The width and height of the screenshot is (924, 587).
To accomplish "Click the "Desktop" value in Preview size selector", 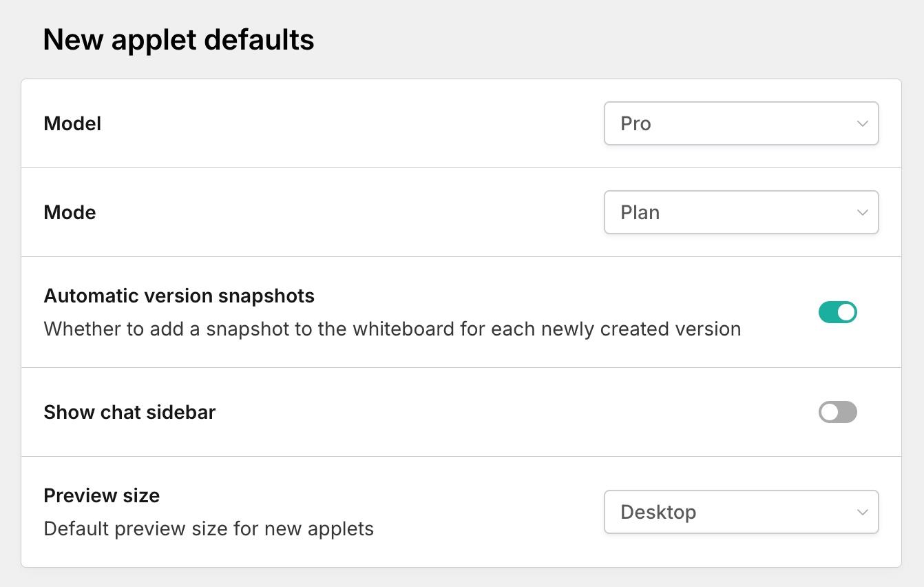I will point(658,513).
